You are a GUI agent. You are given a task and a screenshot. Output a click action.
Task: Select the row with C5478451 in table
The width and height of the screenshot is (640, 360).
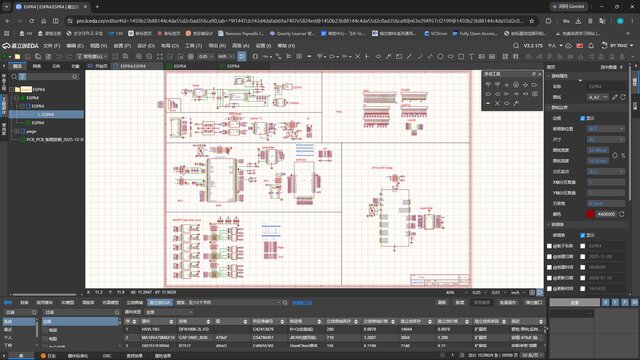(334, 338)
